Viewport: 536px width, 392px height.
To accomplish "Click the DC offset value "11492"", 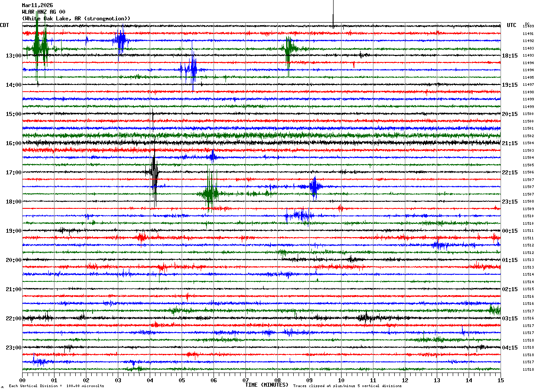I will point(528,41).
